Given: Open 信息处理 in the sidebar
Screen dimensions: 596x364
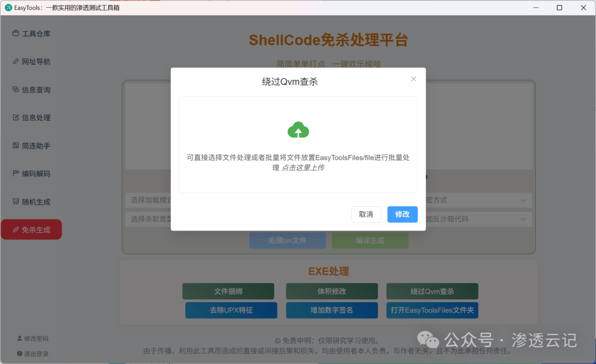Looking at the screenshot, I should coord(31,118).
